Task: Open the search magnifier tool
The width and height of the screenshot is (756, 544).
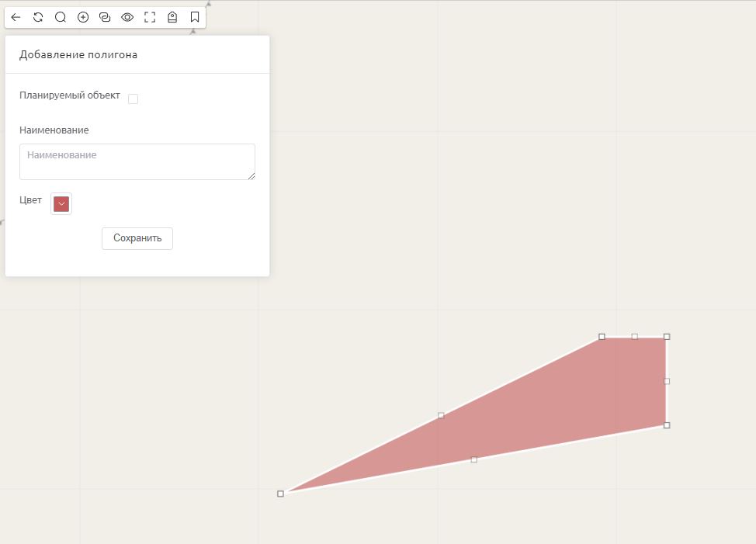Action: point(61,17)
